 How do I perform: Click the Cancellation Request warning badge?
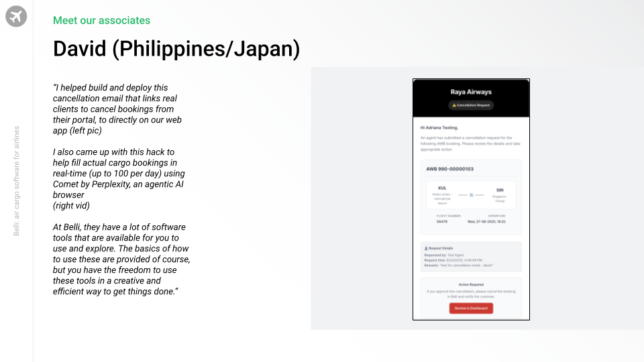pos(471,105)
